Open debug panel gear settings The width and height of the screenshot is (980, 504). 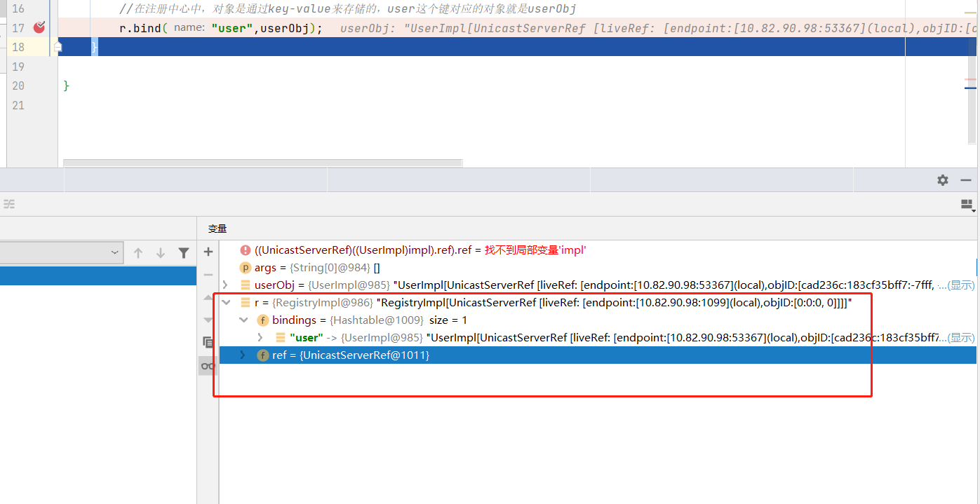[943, 180]
